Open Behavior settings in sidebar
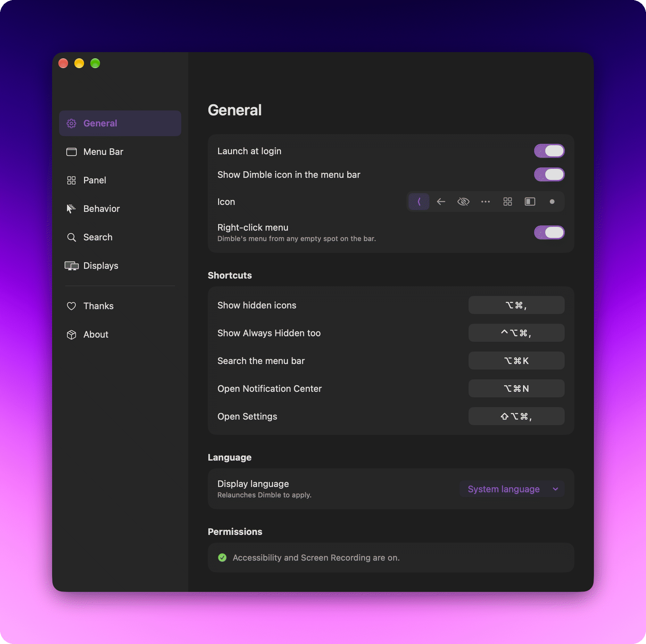Image resolution: width=646 pixels, height=644 pixels. [120, 209]
